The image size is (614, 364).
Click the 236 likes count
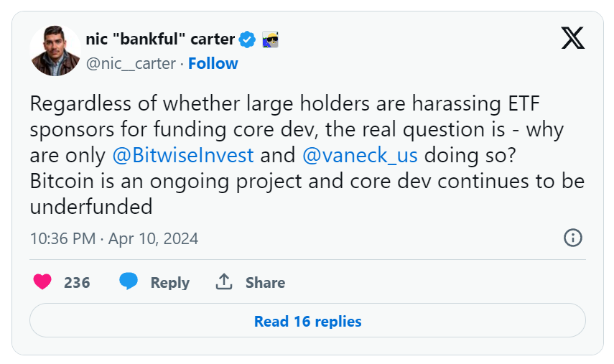pos(77,283)
